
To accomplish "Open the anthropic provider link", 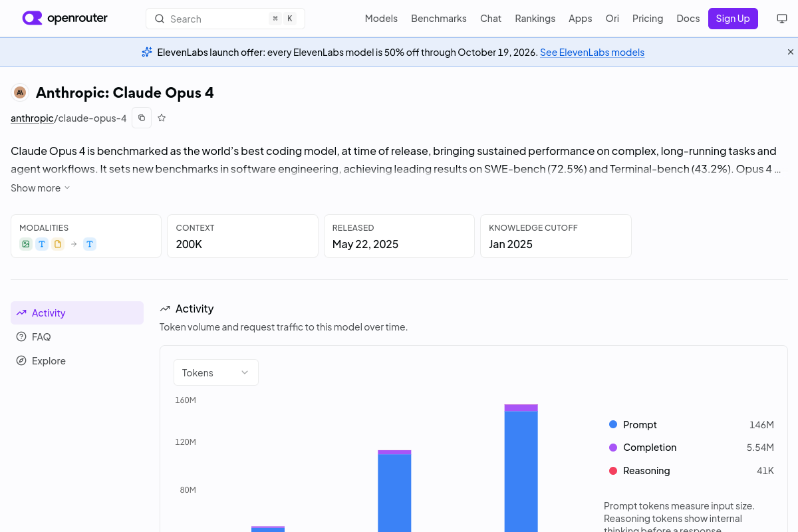I will (32, 118).
